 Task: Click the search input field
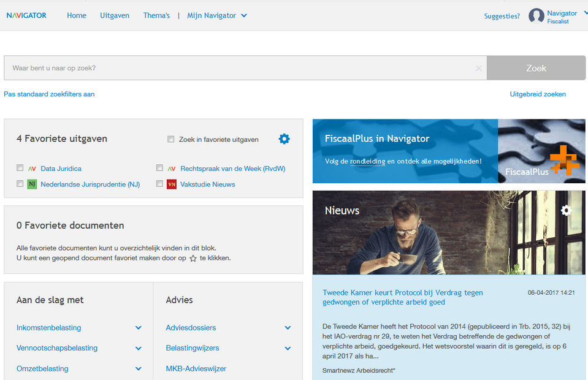pyautogui.click(x=239, y=68)
